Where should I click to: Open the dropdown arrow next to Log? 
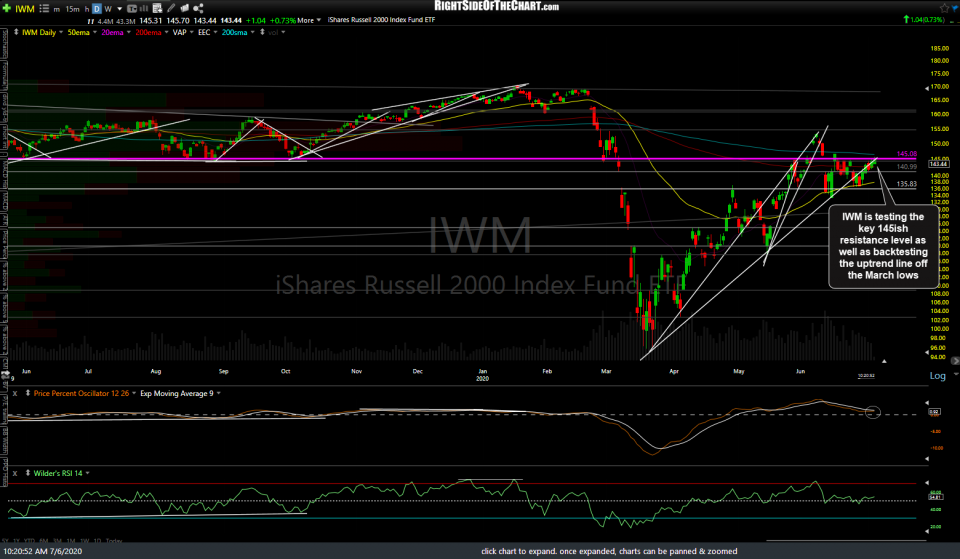pos(956,374)
